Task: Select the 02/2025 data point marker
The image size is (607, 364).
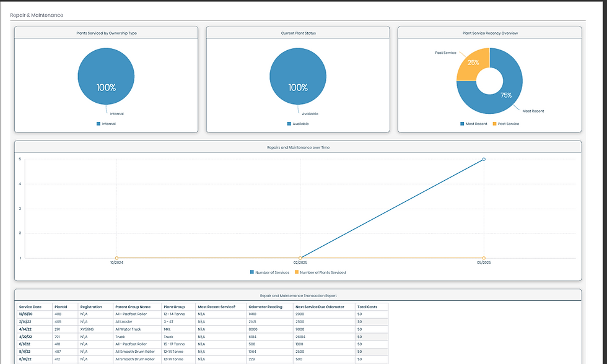Action: 300,258
